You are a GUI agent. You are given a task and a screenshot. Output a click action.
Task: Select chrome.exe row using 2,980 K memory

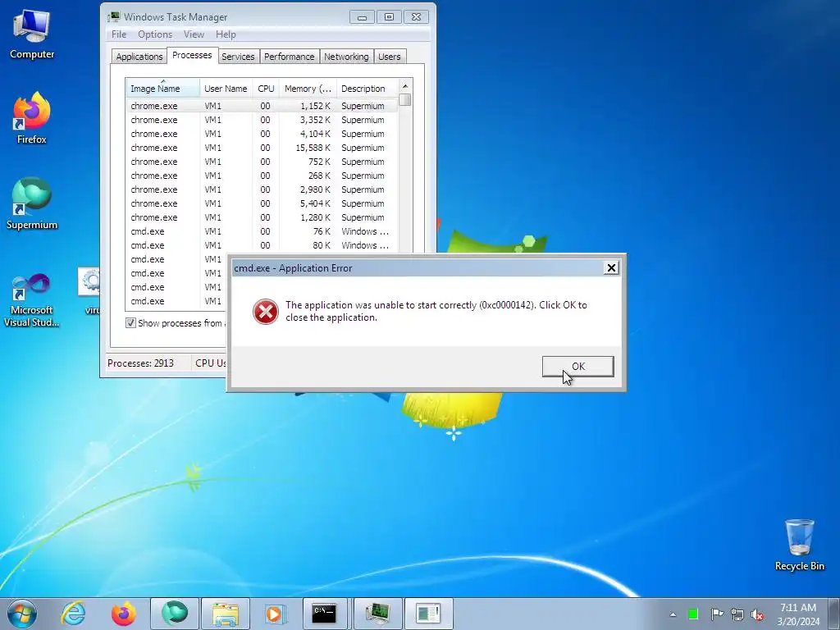pyautogui.click(x=262, y=189)
